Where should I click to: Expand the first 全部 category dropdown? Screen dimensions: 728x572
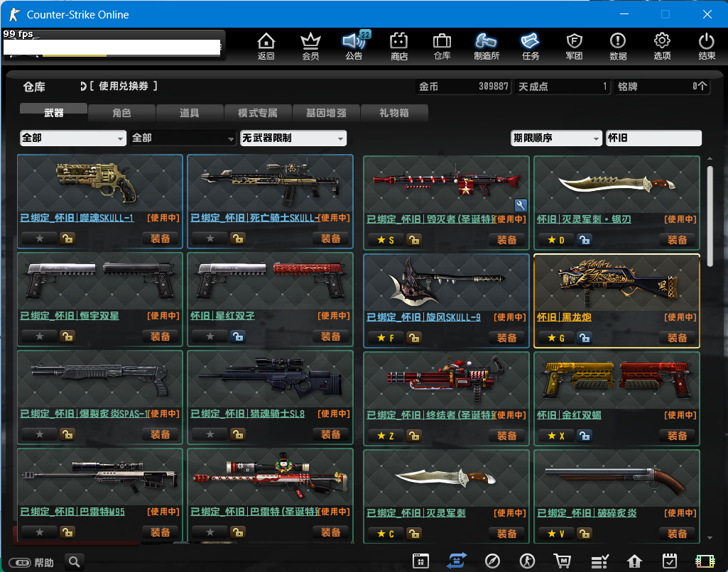73,138
